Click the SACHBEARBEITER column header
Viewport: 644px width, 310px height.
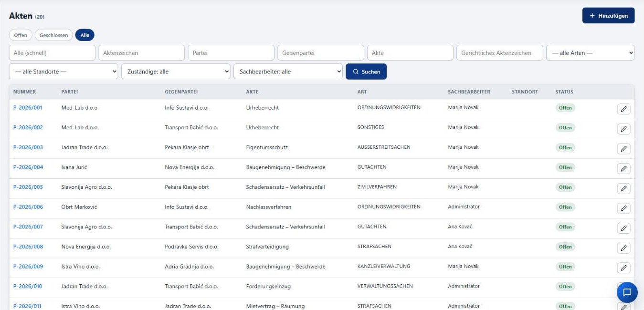[x=469, y=92]
